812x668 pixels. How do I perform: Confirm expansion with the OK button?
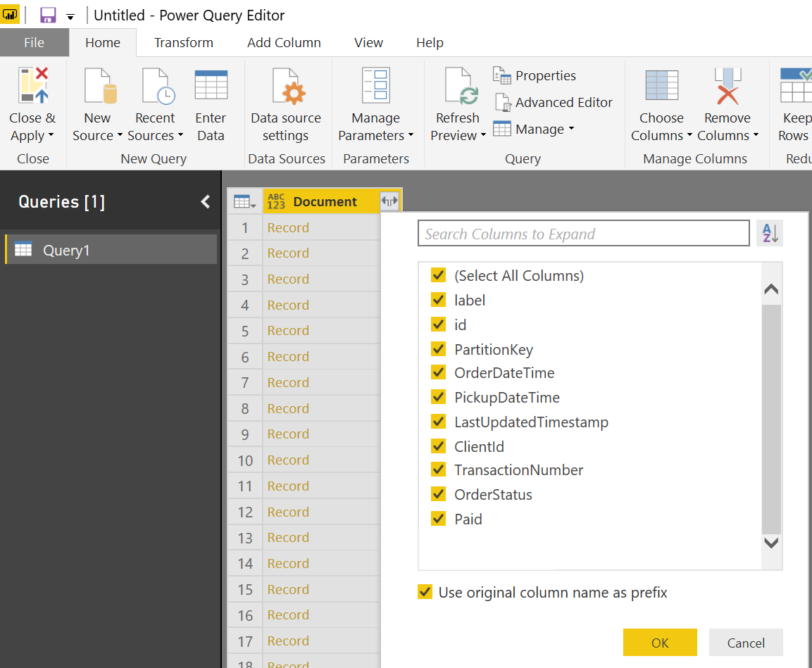tap(660, 642)
